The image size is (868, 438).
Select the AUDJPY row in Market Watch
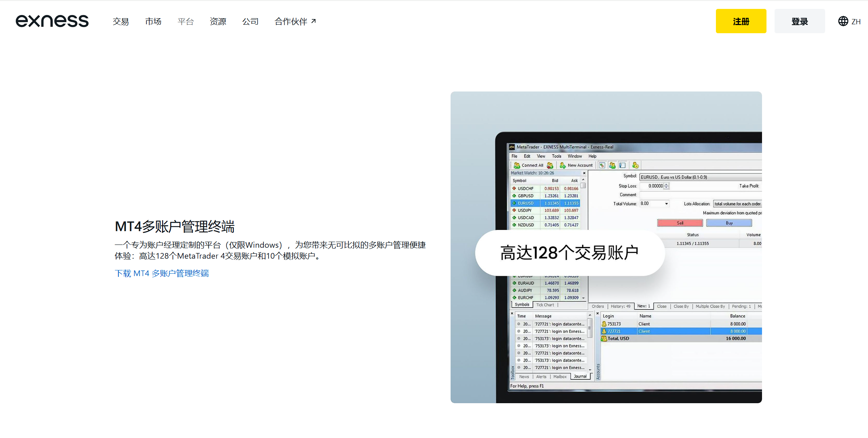(546, 291)
